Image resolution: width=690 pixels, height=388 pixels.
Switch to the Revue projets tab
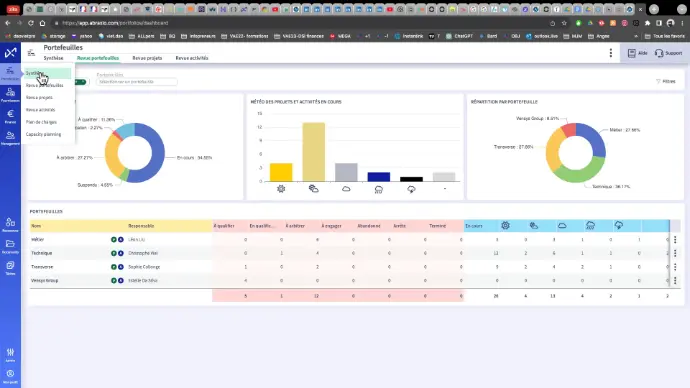tap(147, 58)
